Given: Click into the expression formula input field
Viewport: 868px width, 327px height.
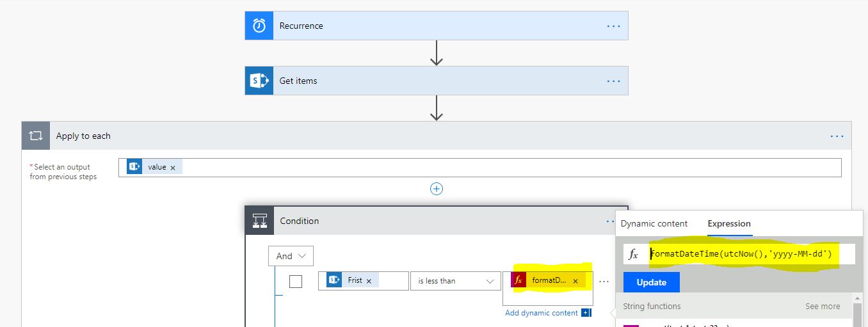Looking at the screenshot, I should [749, 254].
